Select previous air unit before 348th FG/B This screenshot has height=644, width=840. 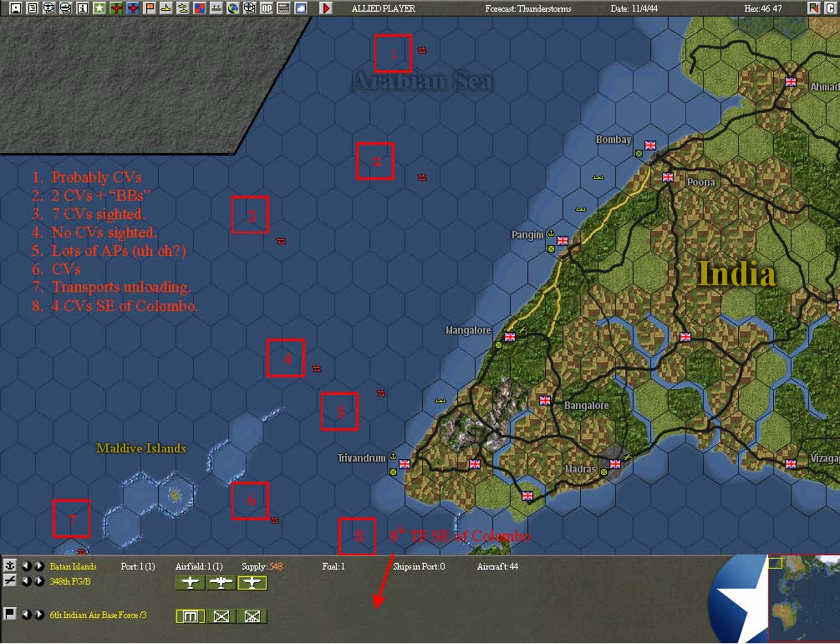pyautogui.click(x=26, y=581)
